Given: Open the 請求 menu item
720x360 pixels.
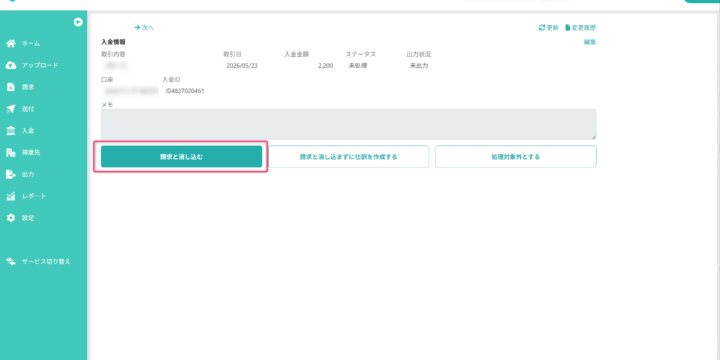Looking at the screenshot, I should 28,87.
